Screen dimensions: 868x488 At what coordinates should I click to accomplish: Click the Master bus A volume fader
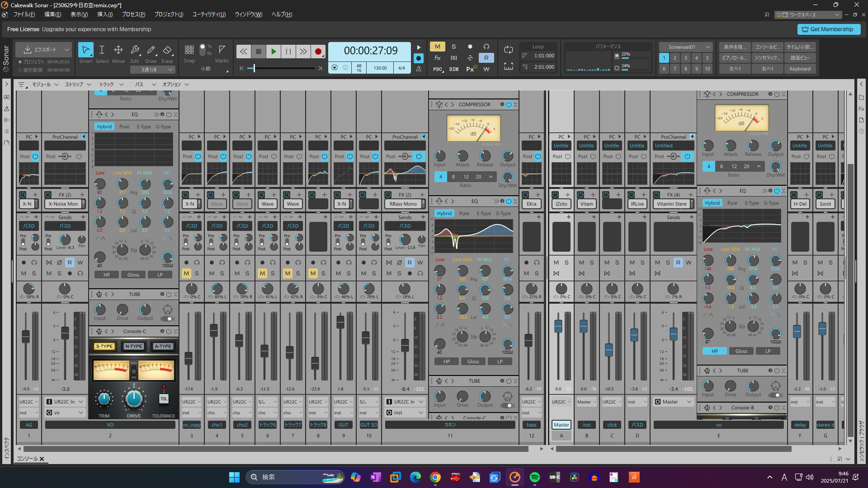click(x=558, y=325)
